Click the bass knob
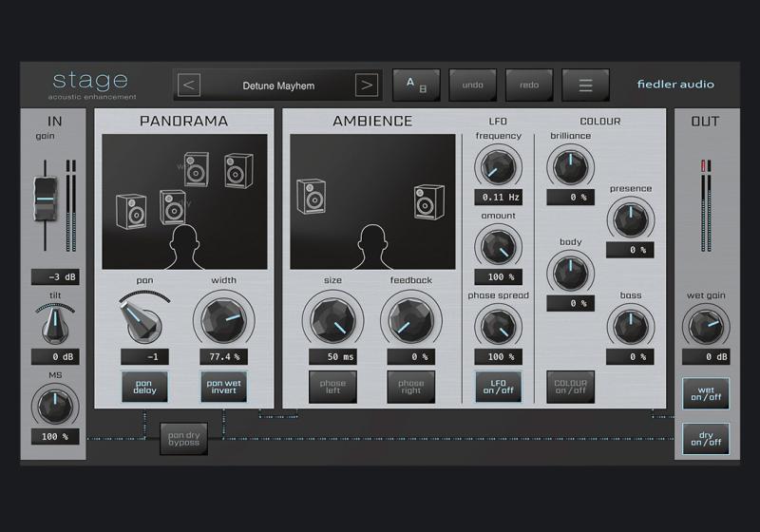Viewport: 760px width, 532px height. click(631, 327)
